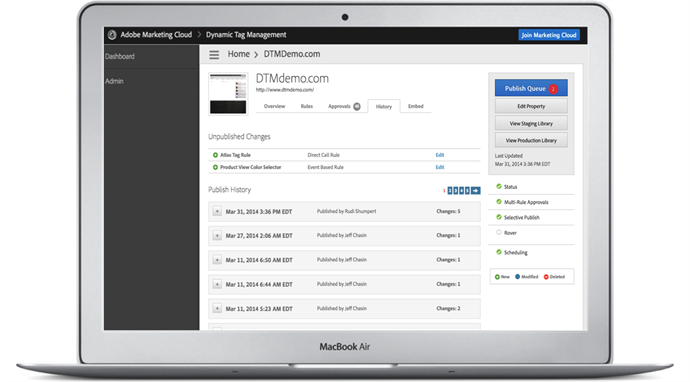Screen dimensions: 690x382
Task: Expand the Mar 11, 2014 5:23 AM entry
Action: pyautogui.click(x=217, y=308)
